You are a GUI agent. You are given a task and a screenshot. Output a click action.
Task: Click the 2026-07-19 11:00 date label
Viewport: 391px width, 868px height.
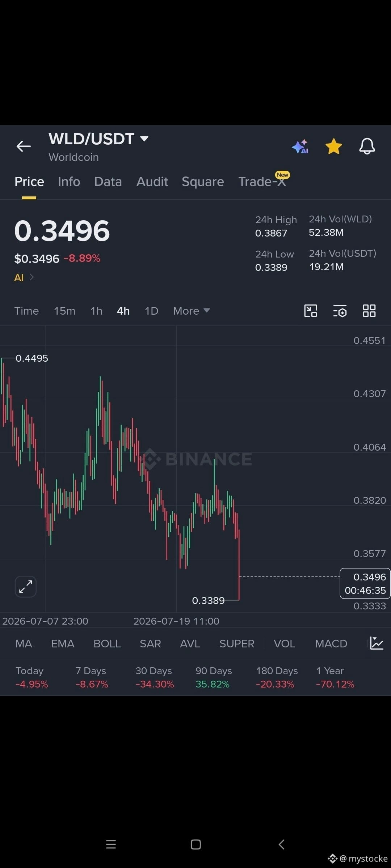coord(176,621)
